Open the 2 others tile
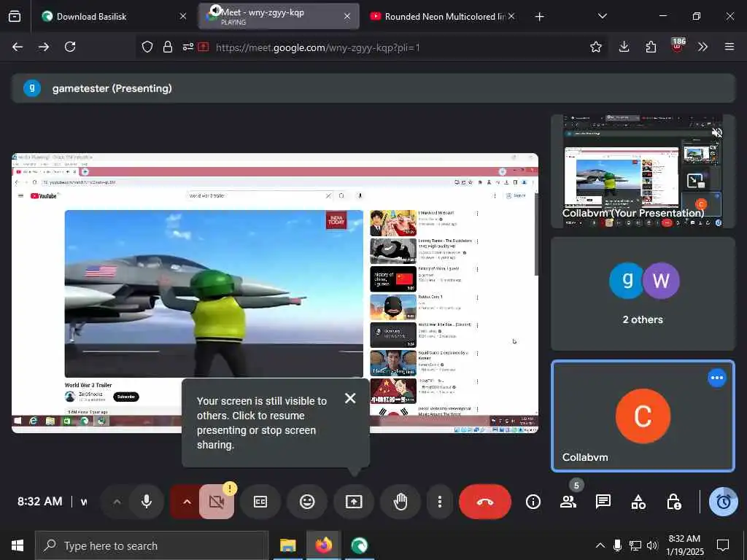 click(x=643, y=294)
